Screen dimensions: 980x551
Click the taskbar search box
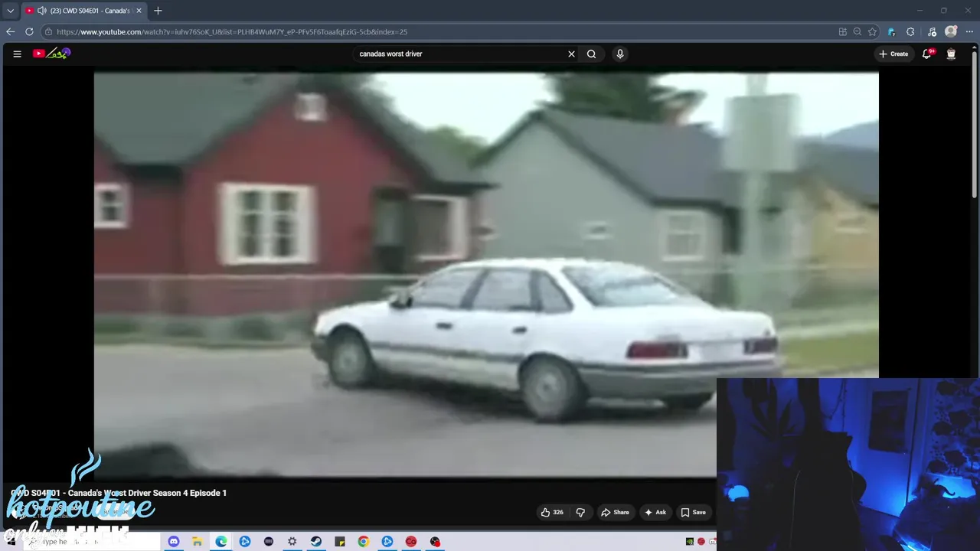(x=92, y=542)
